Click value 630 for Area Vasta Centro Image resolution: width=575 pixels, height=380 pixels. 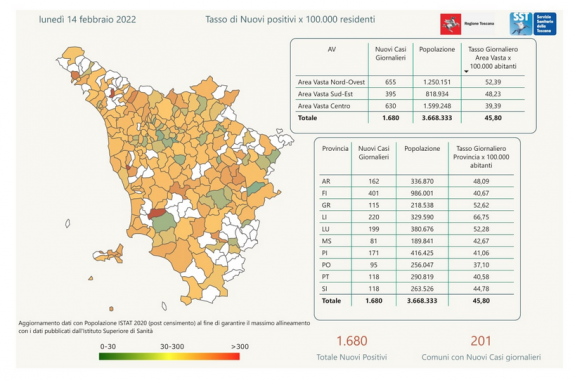391,106
